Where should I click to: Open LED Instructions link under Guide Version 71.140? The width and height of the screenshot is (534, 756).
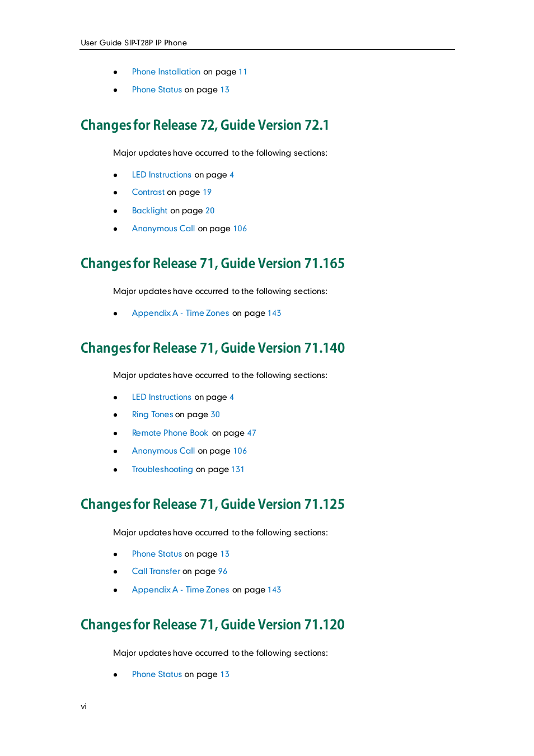pos(161,397)
